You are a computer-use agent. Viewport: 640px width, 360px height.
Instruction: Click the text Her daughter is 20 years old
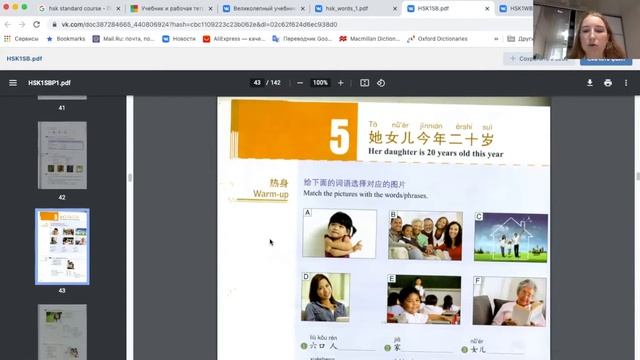click(x=436, y=153)
